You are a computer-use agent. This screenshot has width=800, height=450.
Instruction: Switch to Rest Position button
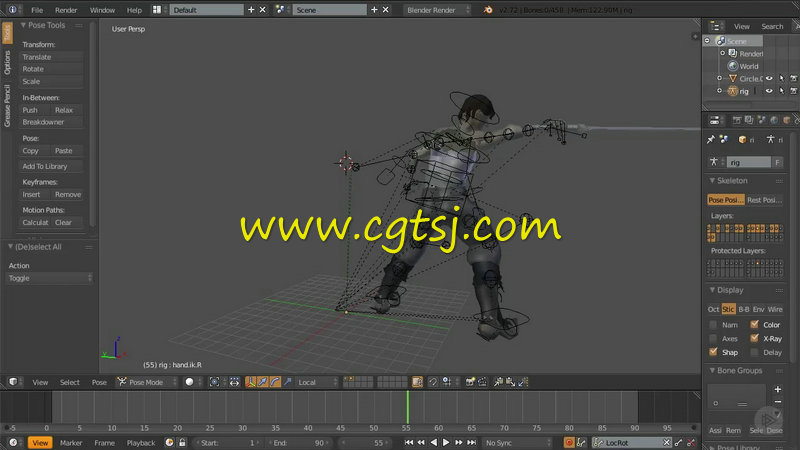pos(764,200)
